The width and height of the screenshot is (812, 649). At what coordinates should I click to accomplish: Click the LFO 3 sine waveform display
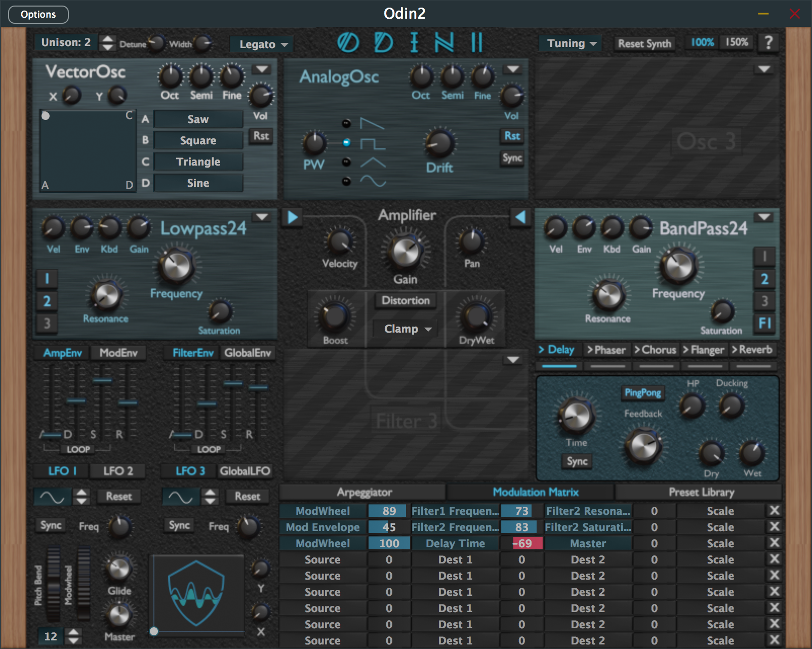click(180, 497)
